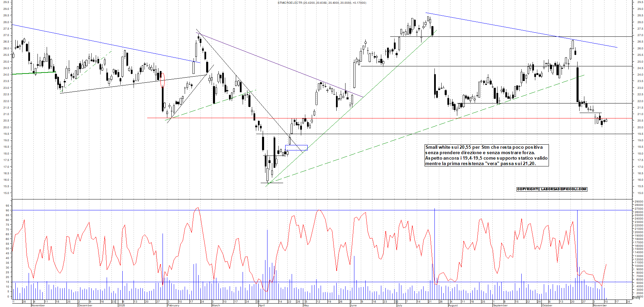The height and width of the screenshot is (307, 644).
Task: Click the black vertical volume spike under July
Action: point(435,238)
